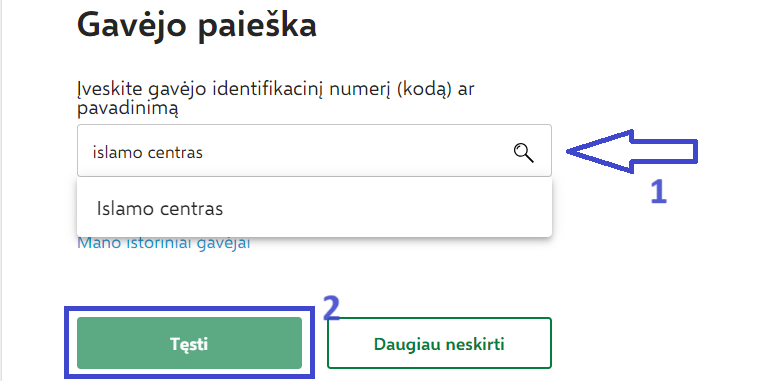The image size is (763, 381).
Task: Click the word 'pavadinimą' in the label
Action: pos(127,109)
